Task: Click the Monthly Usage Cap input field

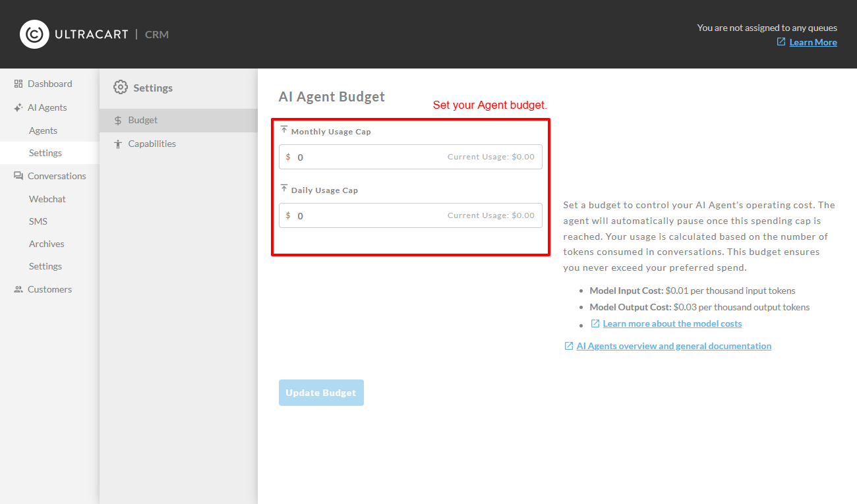Action: point(410,157)
